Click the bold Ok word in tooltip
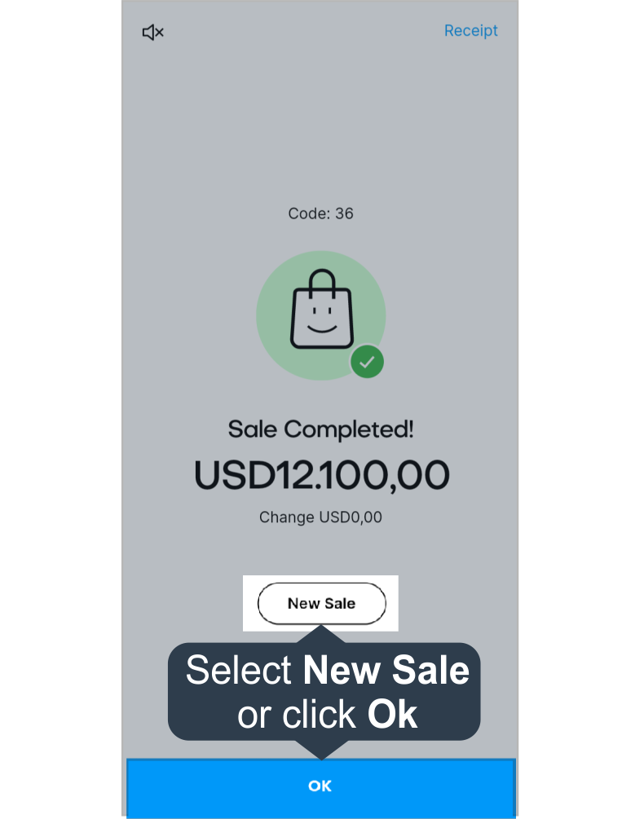 392,715
